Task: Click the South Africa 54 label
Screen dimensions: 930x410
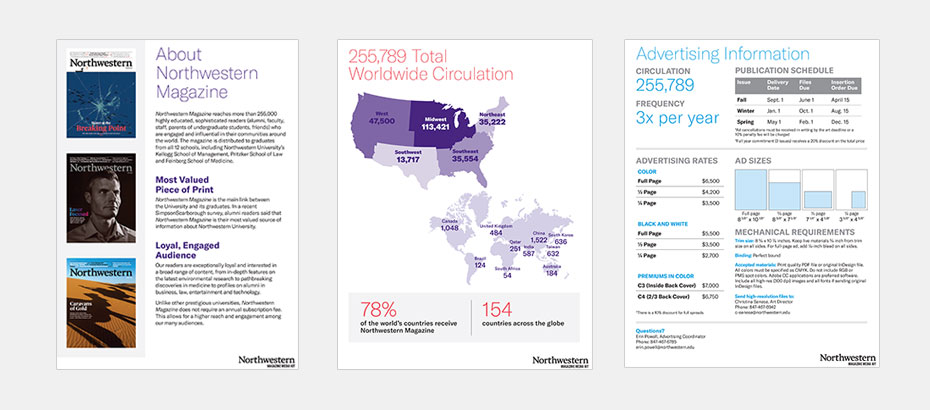Action: pos(507,272)
